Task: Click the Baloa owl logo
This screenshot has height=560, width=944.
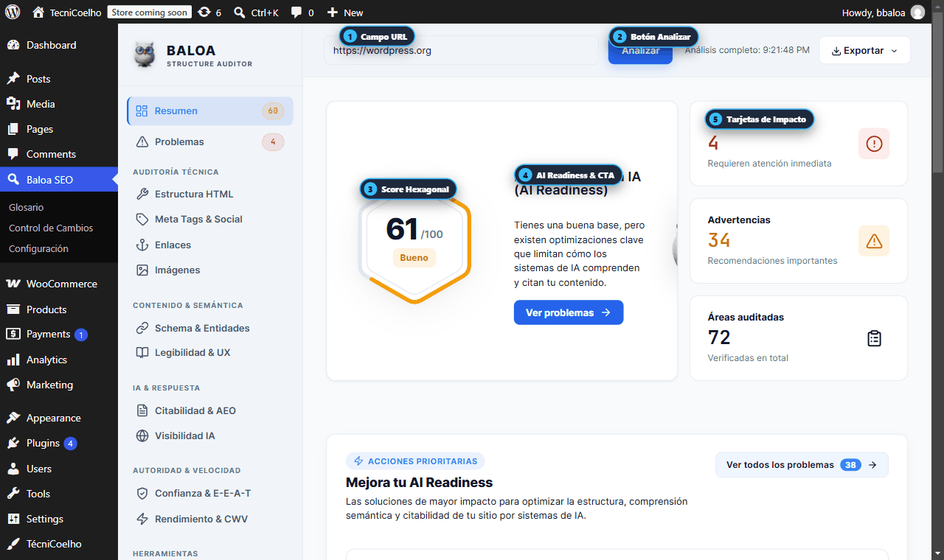Action: point(145,55)
